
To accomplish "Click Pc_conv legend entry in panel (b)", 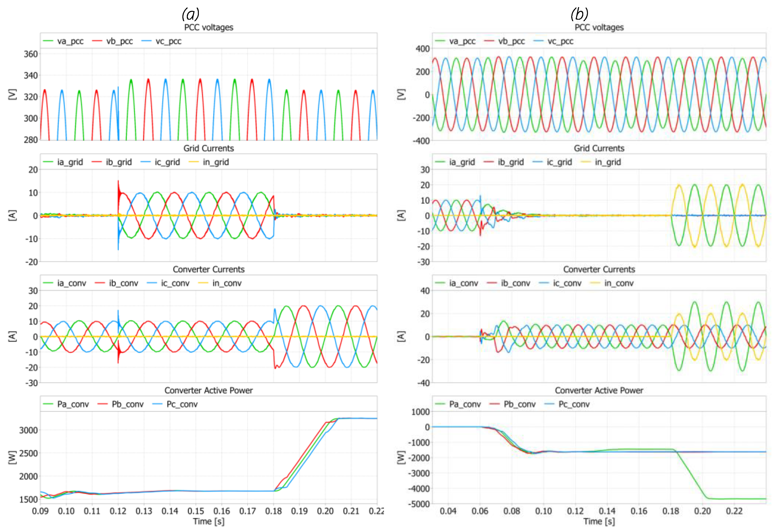I will pyautogui.click(x=574, y=405).
